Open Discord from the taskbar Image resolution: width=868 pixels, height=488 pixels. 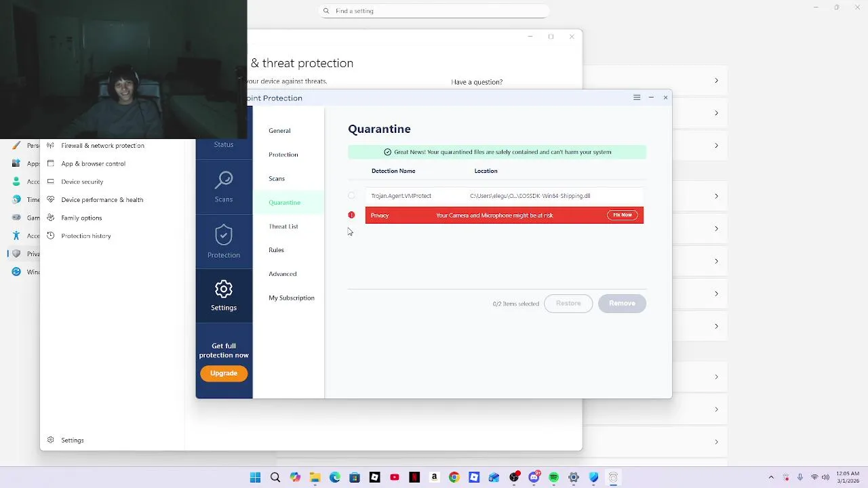534,478
